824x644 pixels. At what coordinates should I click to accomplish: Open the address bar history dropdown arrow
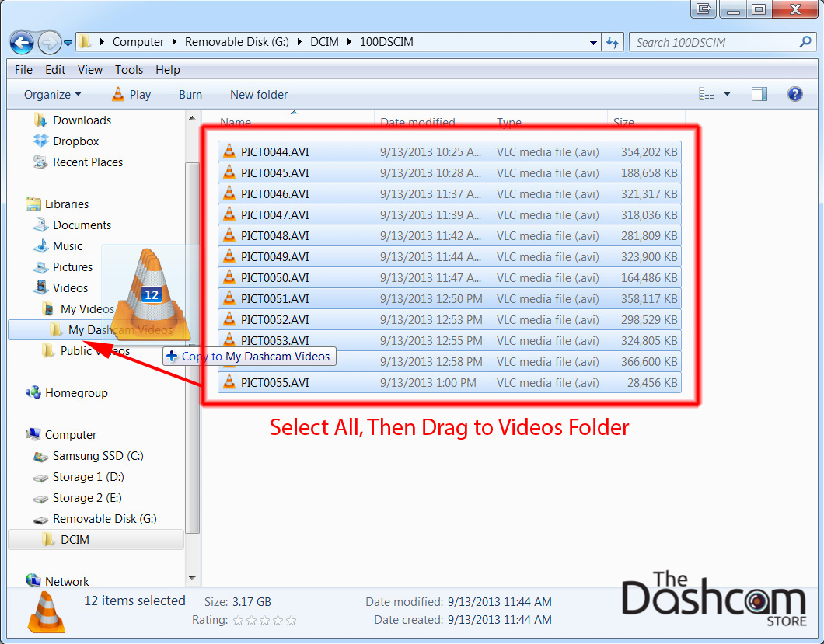[x=594, y=43]
